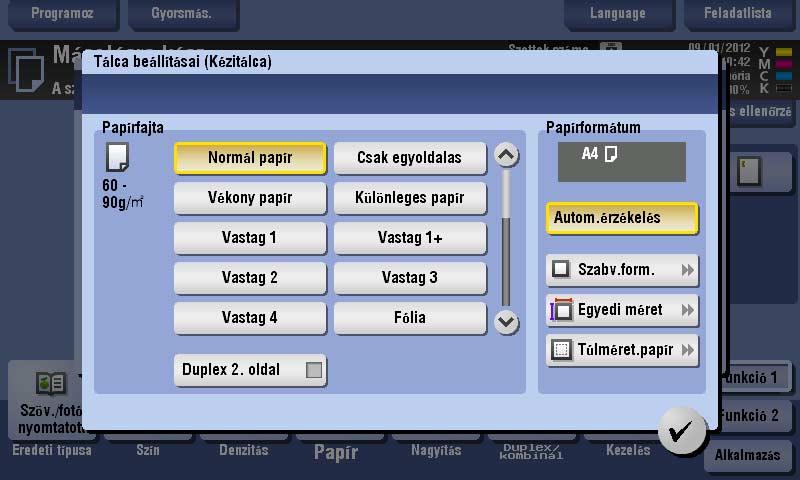Open Kezelés finishing tab in background
This screenshot has height=480, width=800.
[628, 450]
